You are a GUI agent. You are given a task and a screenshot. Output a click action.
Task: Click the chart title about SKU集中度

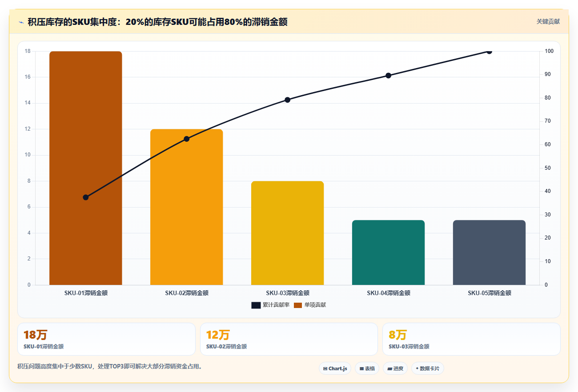click(157, 22)
